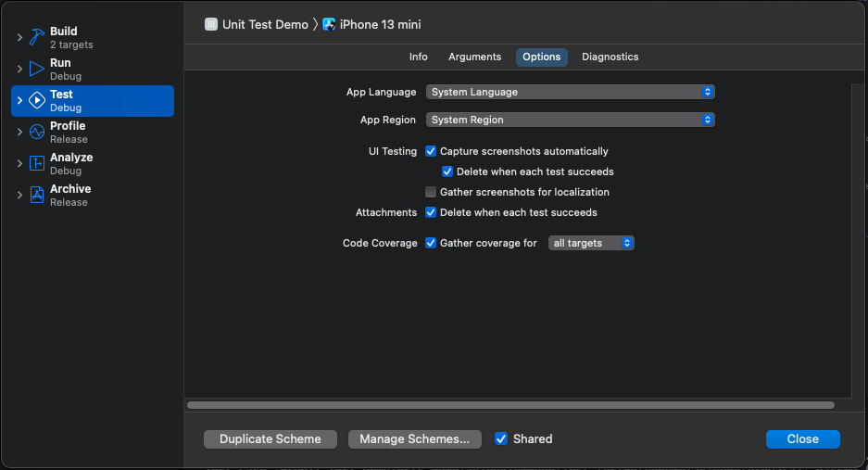Viewport: 868px width, 470px height.
Task: Toggle Attachments Delete when each test succeeds
Action: pyautogui.click(x=431, y=212)
